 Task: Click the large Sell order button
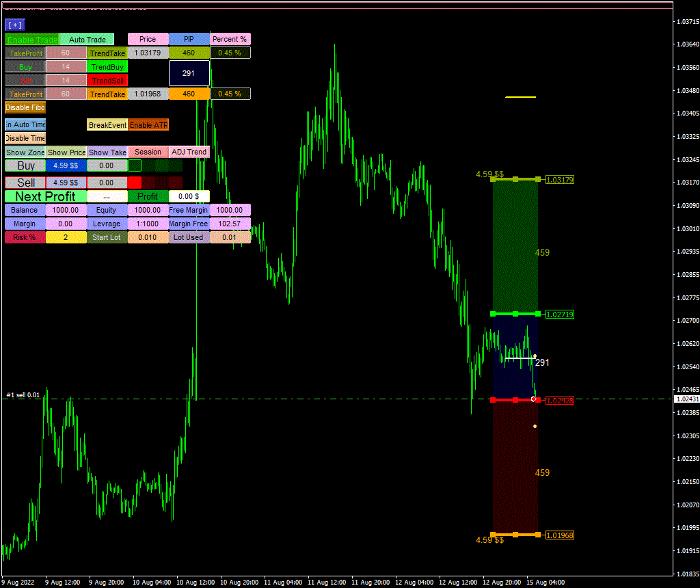25,183
